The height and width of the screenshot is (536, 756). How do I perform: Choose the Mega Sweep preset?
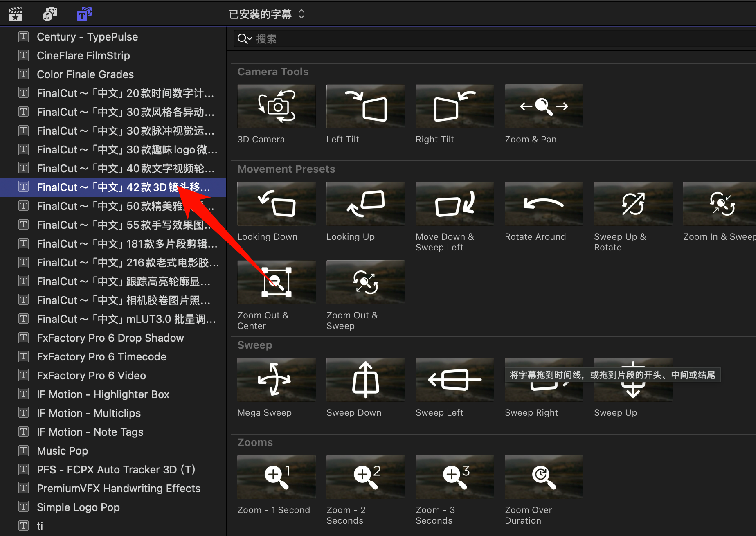[x=276, y=380]
